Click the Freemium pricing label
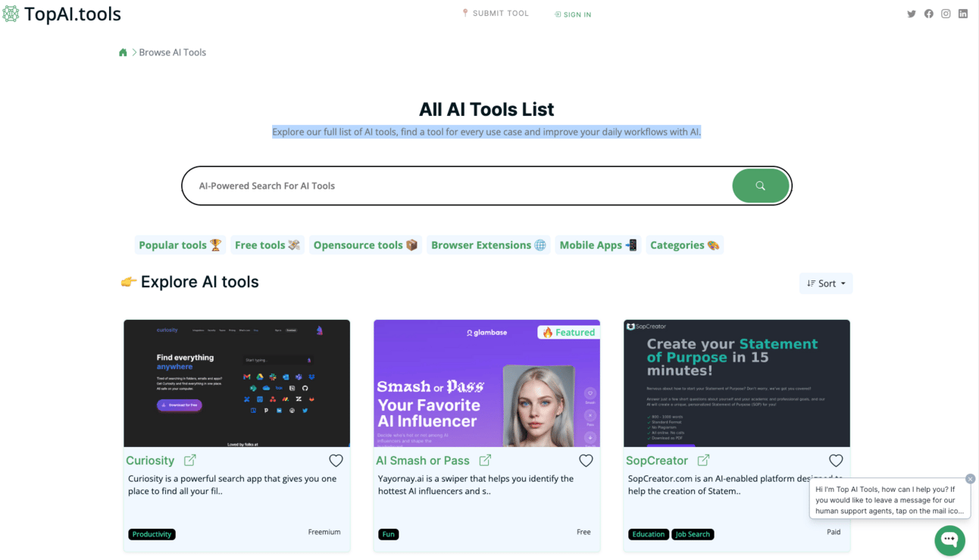Image resolution: width=979 pixels, height=560 pixels. [324, 532]
